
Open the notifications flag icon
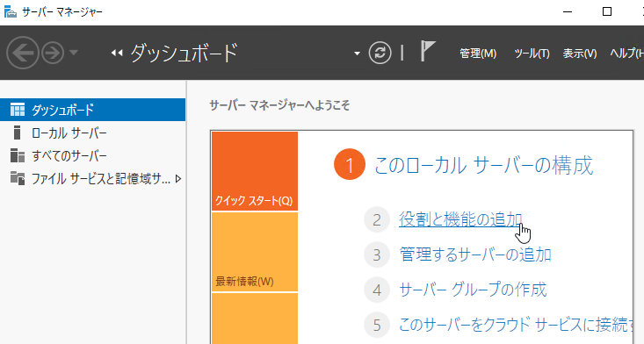(428, 51)
